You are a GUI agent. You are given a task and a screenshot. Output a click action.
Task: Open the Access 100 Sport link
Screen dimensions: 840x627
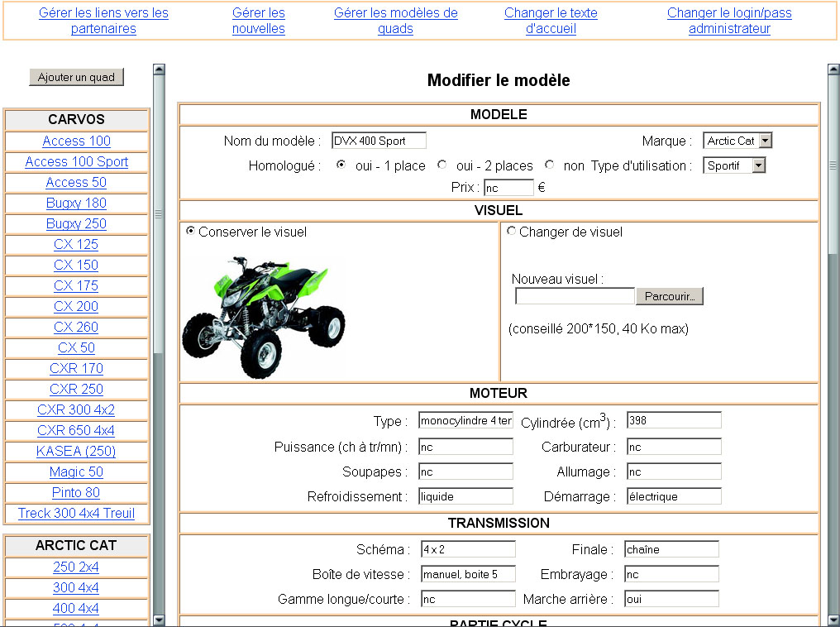pos(77,162)
